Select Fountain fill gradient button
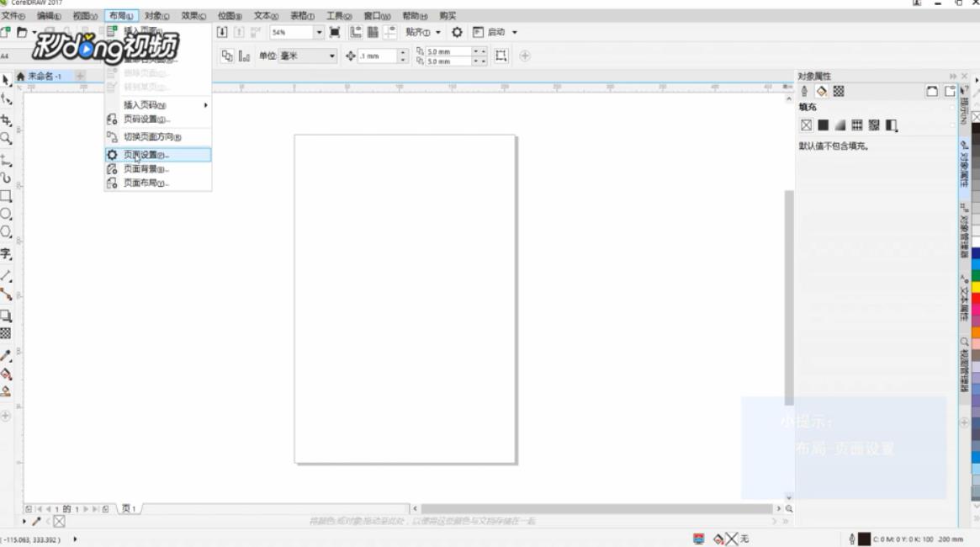 tap(840, 125)
